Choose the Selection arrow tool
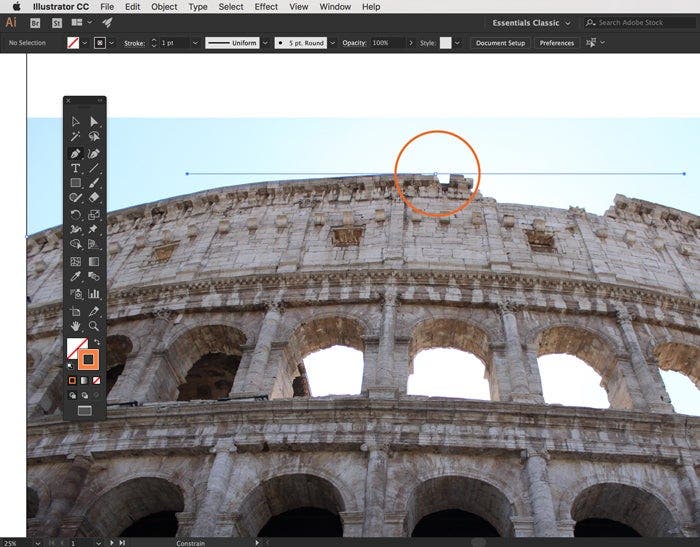The image size is (700, 547). [x=75, y=122]
